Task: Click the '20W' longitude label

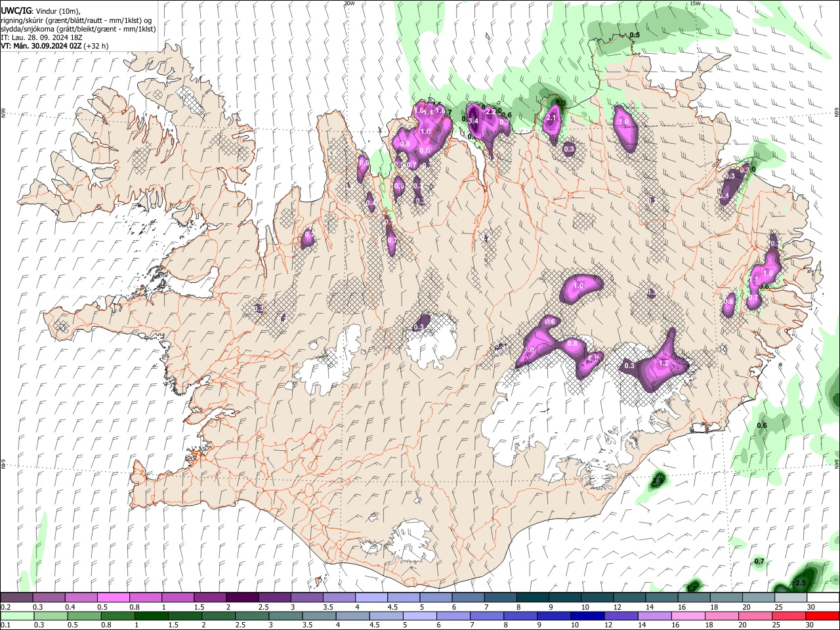Action: 350,3
